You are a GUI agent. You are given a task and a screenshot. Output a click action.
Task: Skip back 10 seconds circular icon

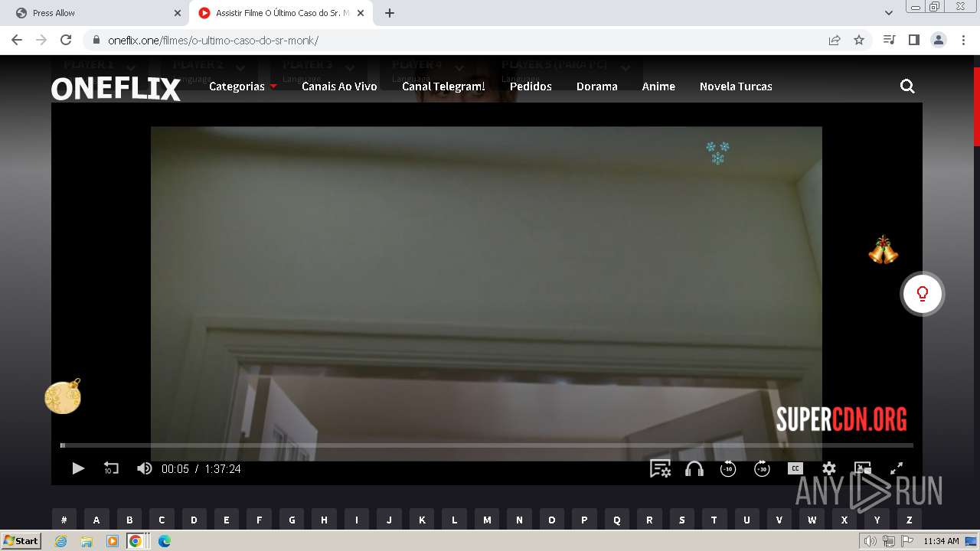click(728, 468)
